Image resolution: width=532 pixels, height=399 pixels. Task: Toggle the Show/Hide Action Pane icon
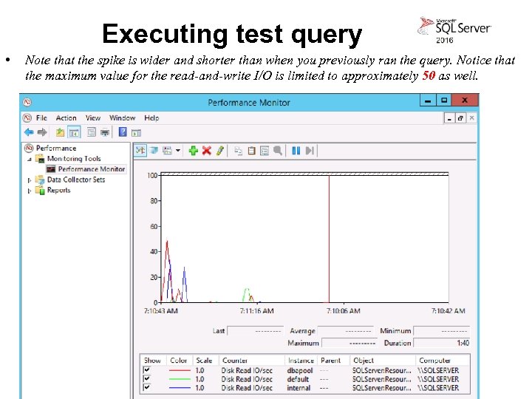click(x=136, y=133)
